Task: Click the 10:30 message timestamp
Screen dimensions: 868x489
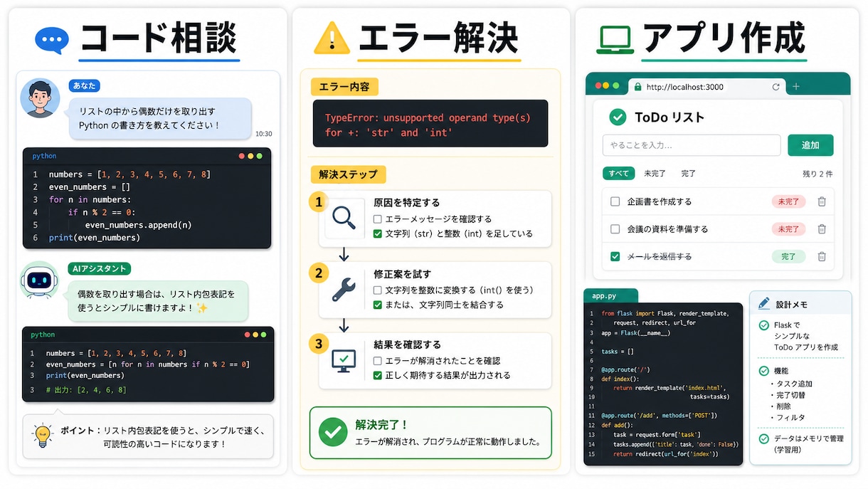Action: [x=263, y=134]
